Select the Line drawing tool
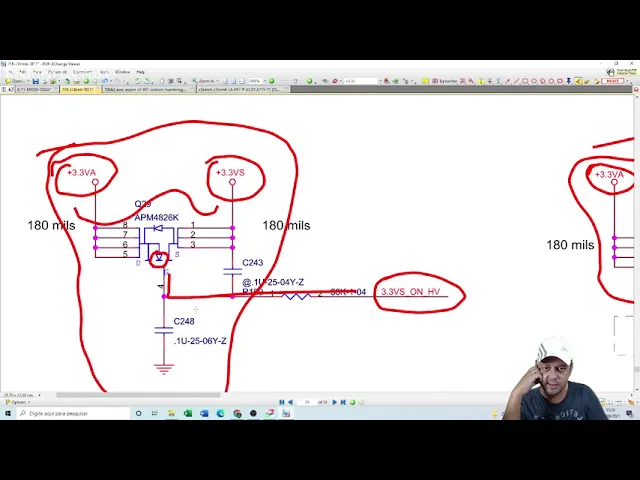This screenshot has height=480, width=640. 516,81
